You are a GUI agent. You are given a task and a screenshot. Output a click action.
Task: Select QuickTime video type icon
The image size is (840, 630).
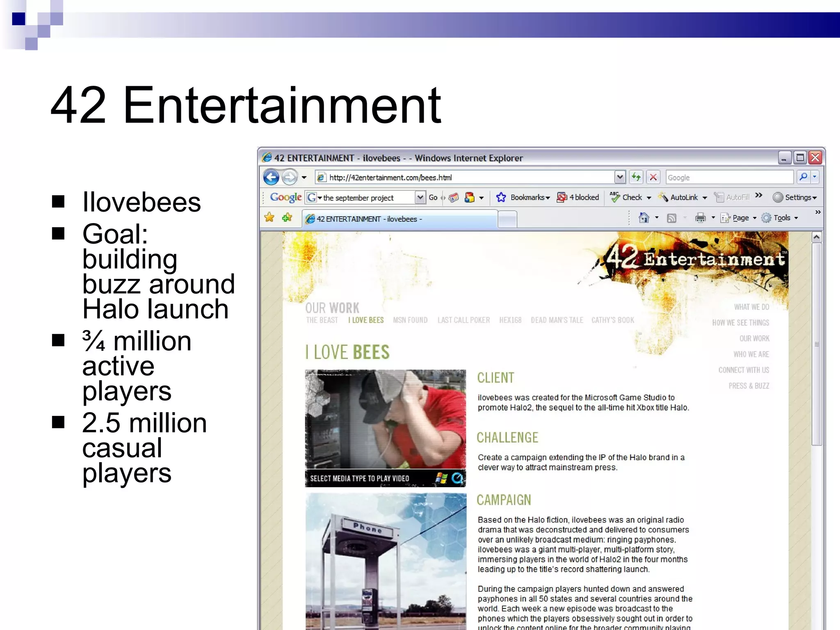(457, 478)
